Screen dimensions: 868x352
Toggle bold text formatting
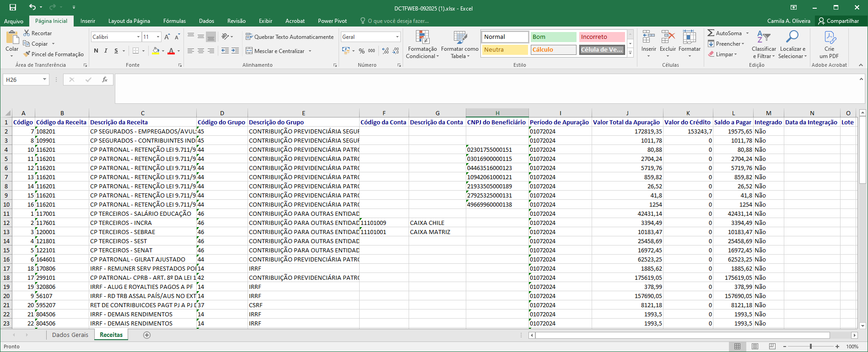(96, 51)
